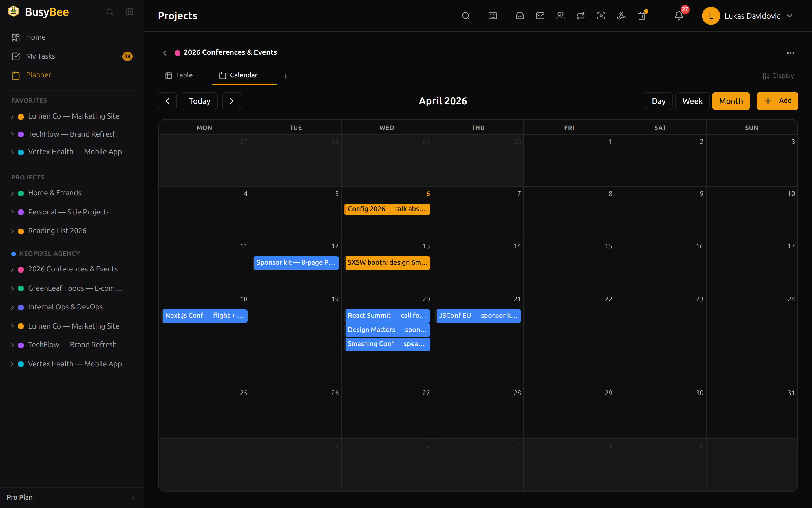This screenshot has height=508, width=812.
Task: Open the notifications bell
Action: pos(679,16)
